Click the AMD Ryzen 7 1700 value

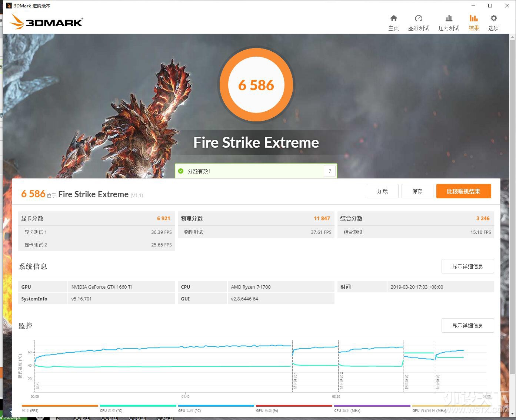tap(251, 287)
